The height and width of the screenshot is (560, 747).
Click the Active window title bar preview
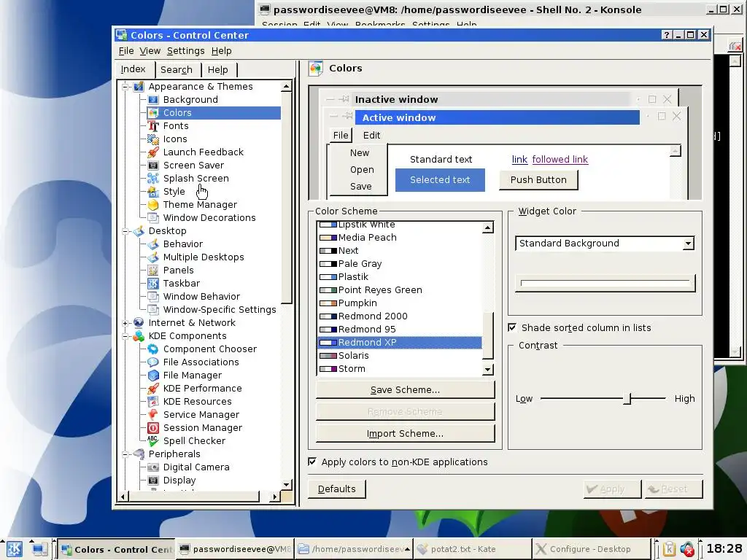point(497,117)
